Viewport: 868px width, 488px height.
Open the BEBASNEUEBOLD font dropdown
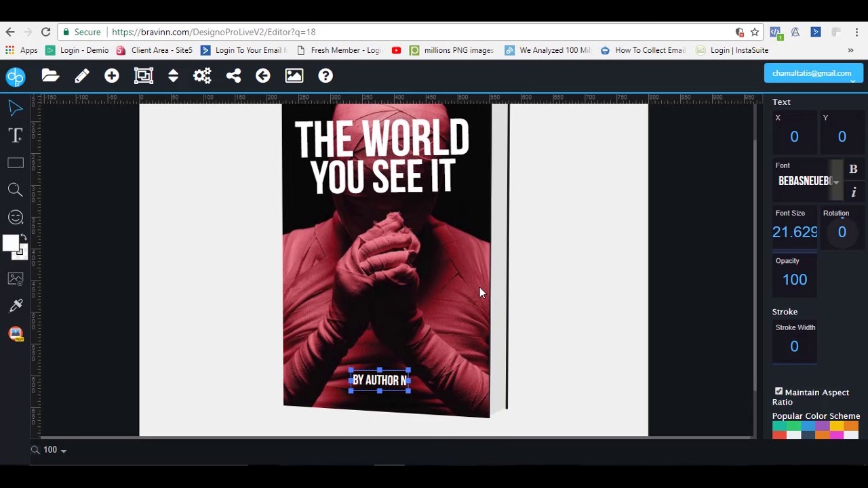808,181
